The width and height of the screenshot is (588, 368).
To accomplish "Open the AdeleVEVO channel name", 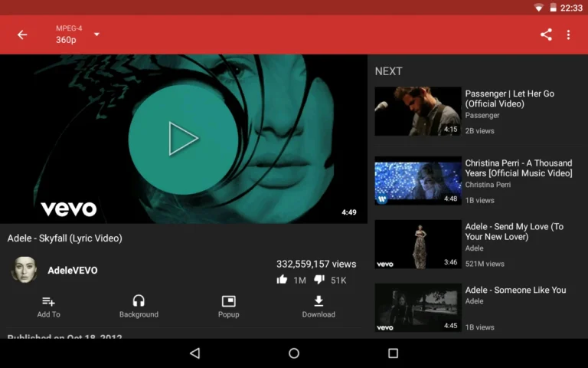I will click(x=73, y=271).
